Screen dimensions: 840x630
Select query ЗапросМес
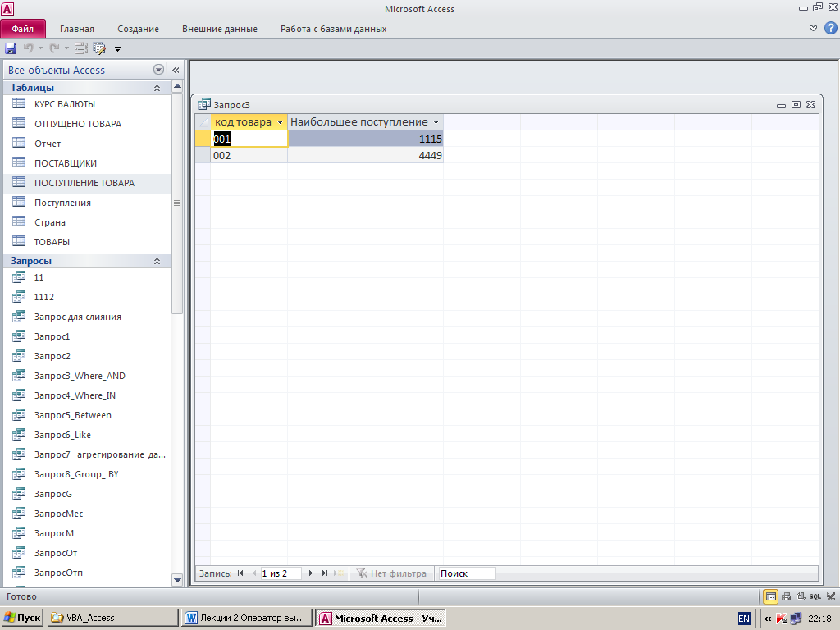(x=87, y=514)
